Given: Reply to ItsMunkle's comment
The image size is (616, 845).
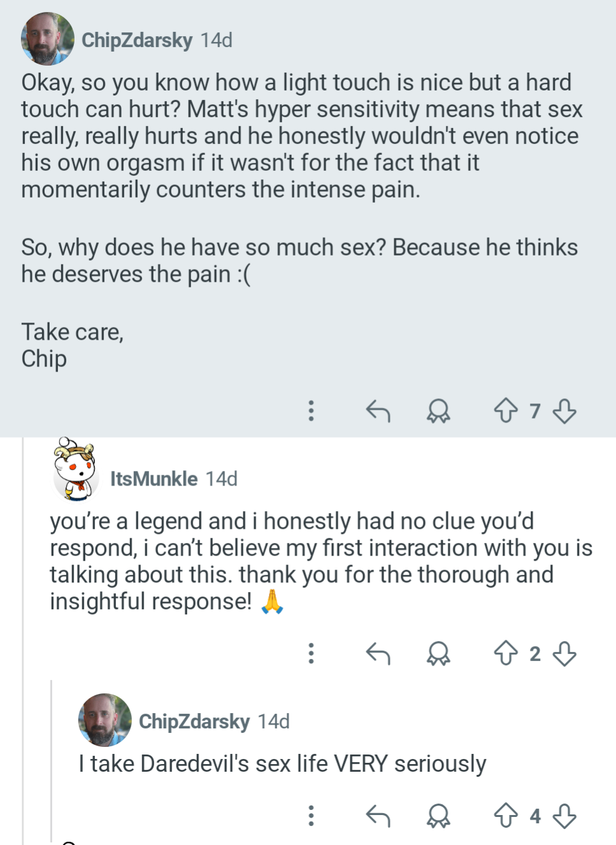Looking at the screenshot, I should (378, 653).
